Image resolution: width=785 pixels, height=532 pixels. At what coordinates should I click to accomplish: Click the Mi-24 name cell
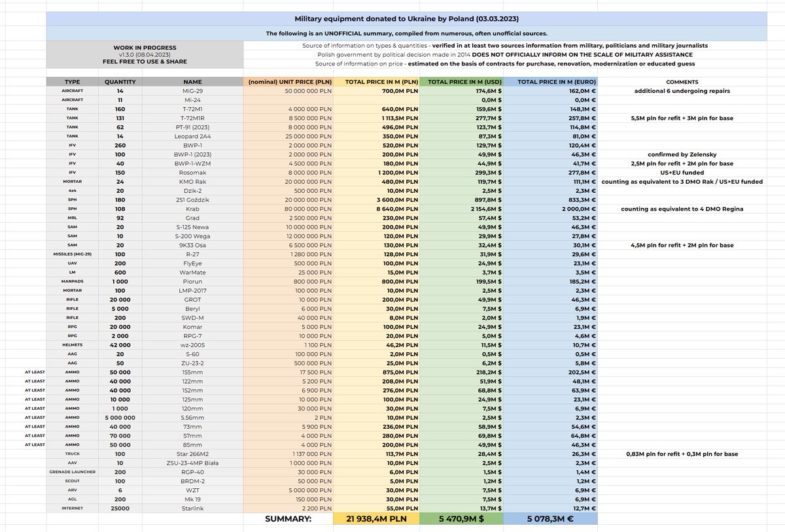pos(192,99)
